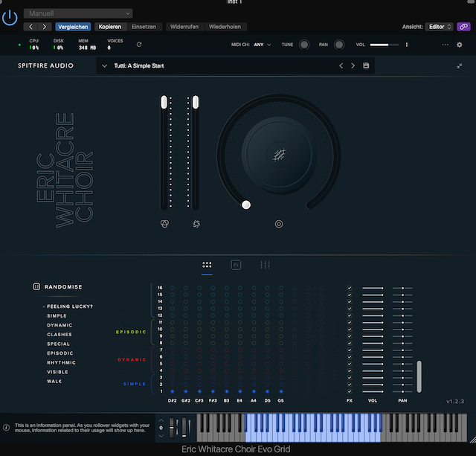
Task: Click the Randomise dice icon
Action: tap(36, 286)
